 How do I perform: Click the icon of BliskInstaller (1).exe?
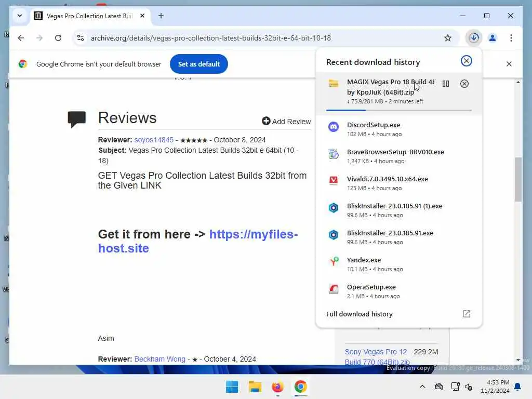pos(334,208)
